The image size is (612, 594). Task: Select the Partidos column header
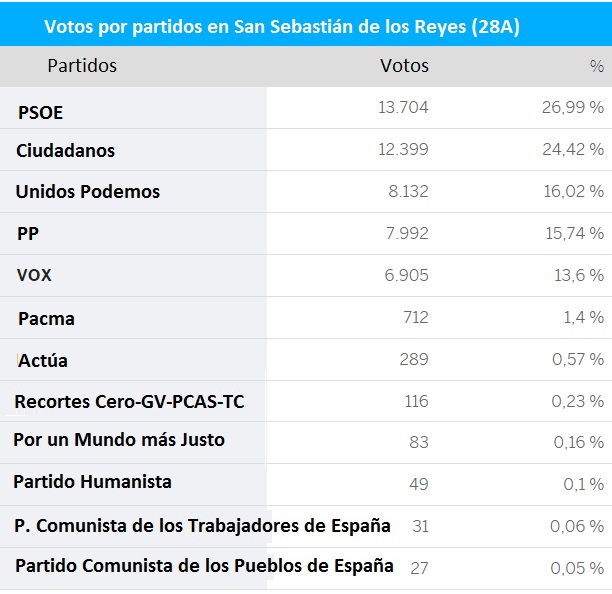coord(82,66)
